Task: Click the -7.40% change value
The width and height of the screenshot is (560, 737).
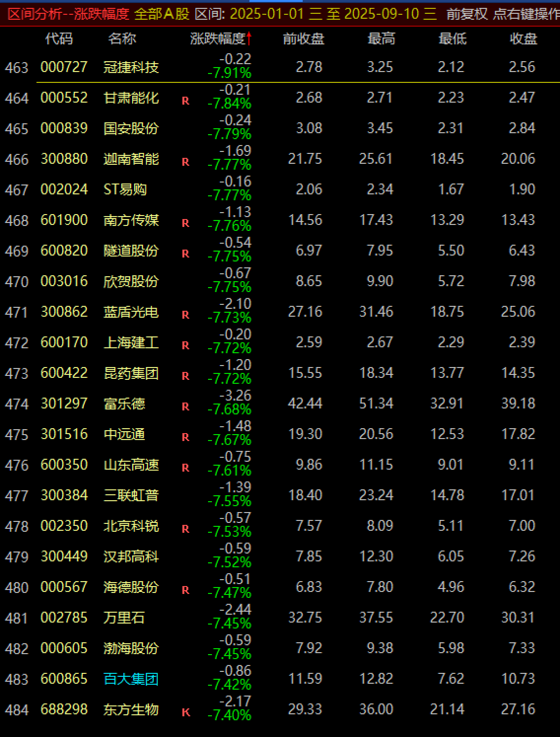Action: coord(229,716)
